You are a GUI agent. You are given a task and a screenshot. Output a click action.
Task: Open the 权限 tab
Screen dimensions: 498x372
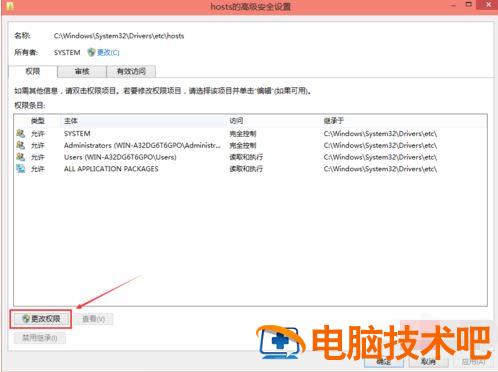(33, 71)
